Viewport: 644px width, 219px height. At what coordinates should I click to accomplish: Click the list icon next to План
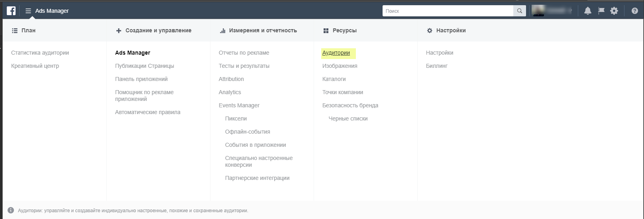click(x=15, y=30)
